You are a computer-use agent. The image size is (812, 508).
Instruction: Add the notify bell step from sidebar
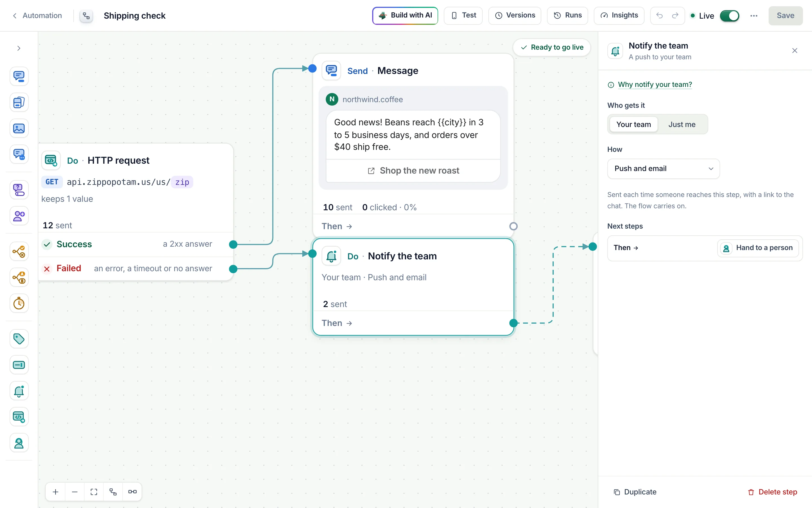tap(19, 391)
